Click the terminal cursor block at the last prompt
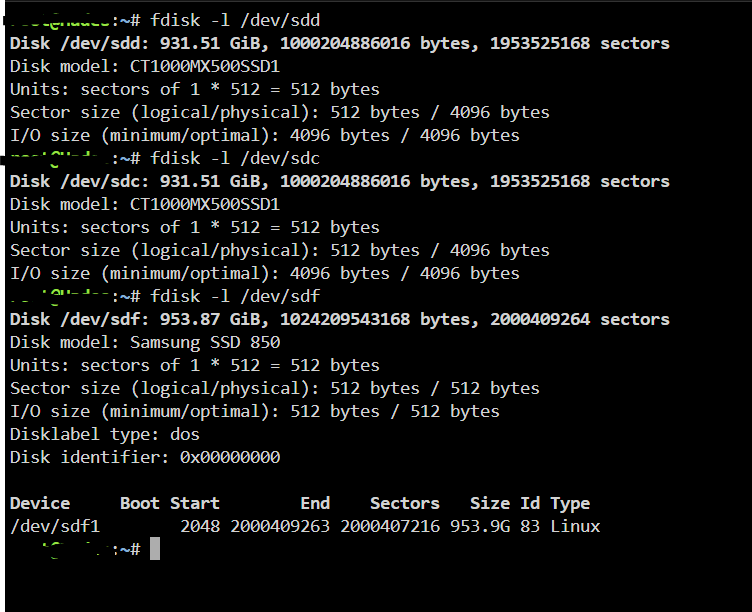 click(x=155, y=549)
